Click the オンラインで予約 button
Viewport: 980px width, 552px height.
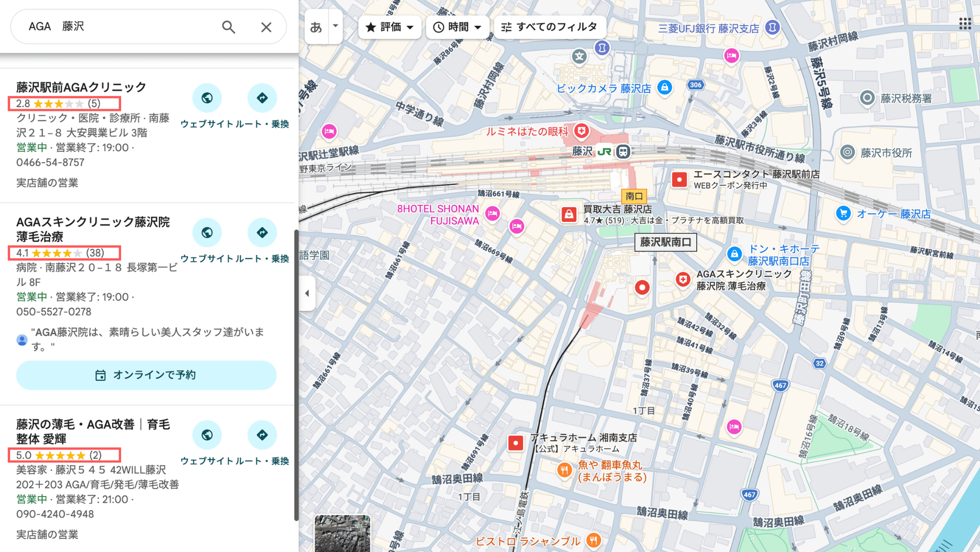coord(146,375)
